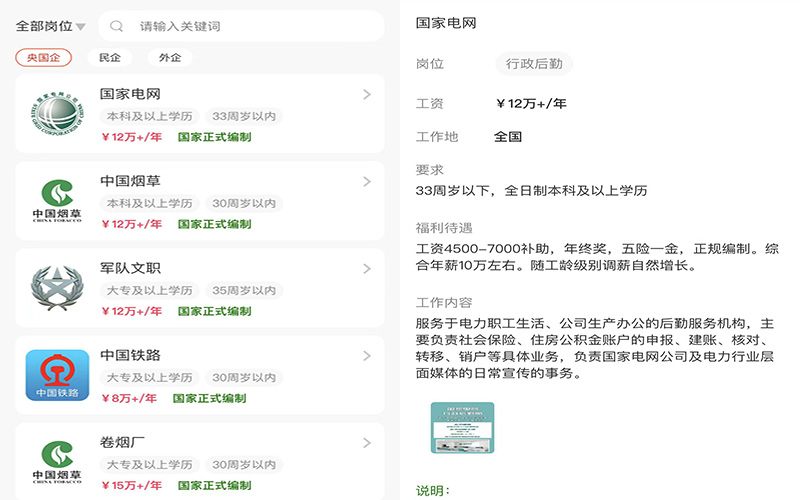Click 大专及以上学历 tag on 中国铁路 card
The image size is (800, 500).
tap(149, 378)
